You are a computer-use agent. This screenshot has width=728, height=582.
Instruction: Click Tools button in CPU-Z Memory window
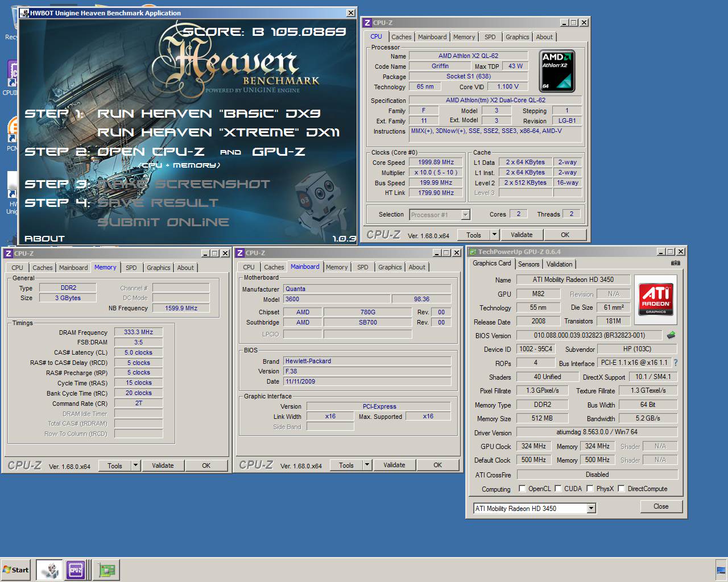pyautogui.click(x=115, y=465)
